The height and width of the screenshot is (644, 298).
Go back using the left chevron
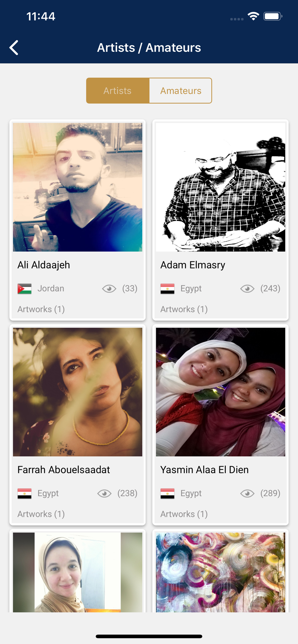[x=14, y=48]
